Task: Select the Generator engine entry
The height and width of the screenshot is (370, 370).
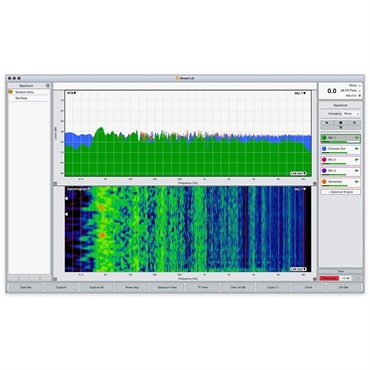Action: [341, 182]
